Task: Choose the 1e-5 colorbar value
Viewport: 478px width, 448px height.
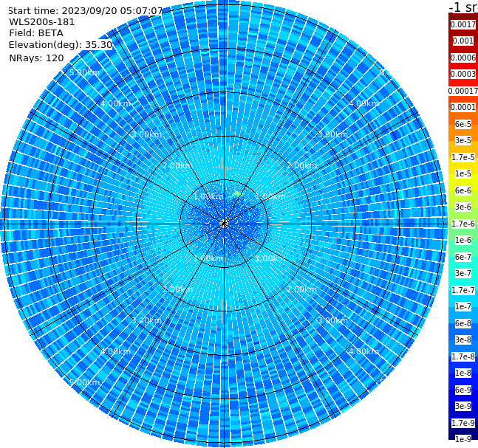Action: (x=463, y=173)
